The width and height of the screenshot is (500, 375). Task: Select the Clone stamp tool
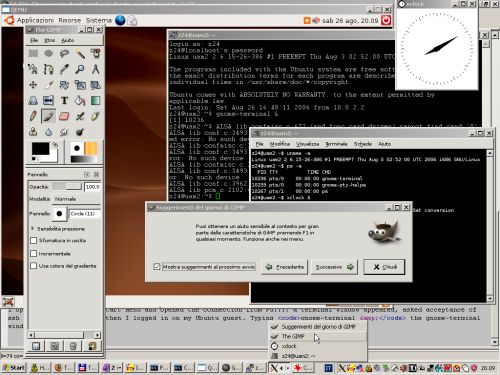tap(33, 132)
